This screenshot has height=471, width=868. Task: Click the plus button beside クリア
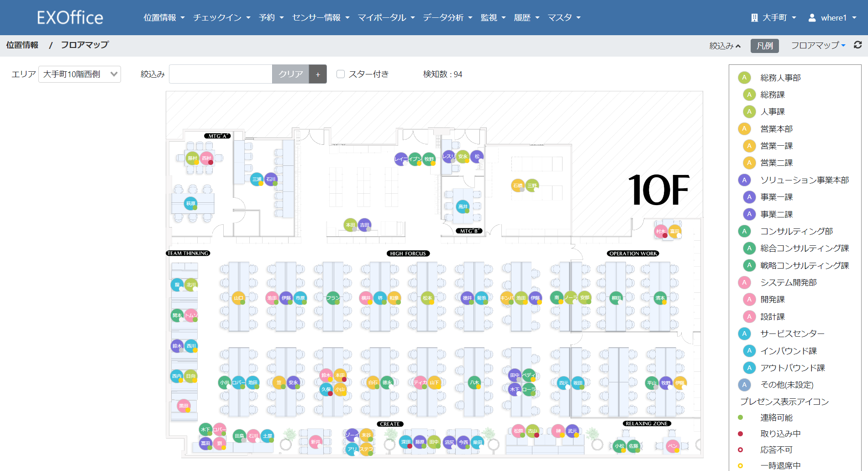(318, 74)
